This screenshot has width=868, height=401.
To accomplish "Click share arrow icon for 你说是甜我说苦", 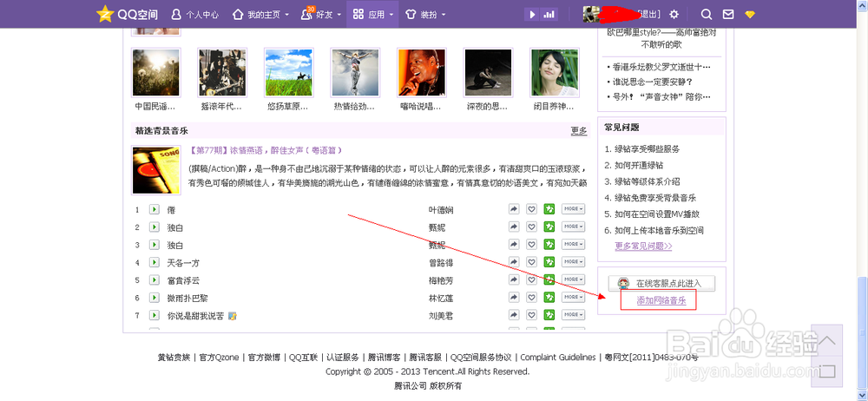I will pyautogui.click(x=514, y=315).
